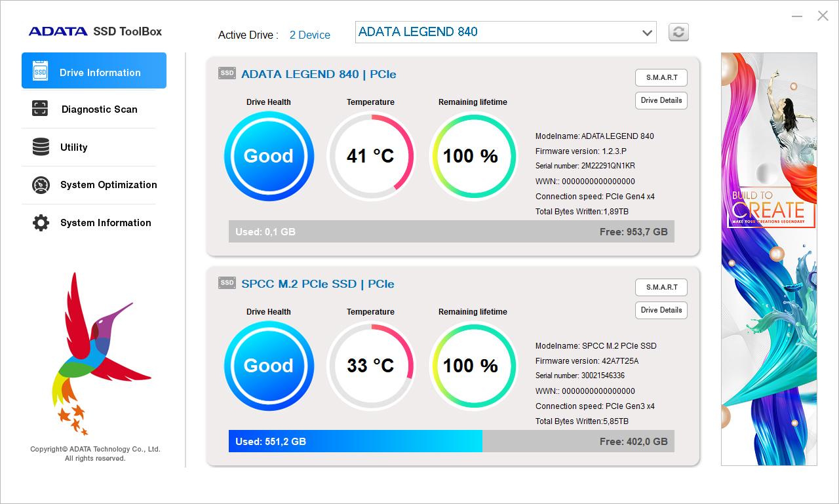Image resolution: width=839 pixels, height=504 pixels.
Task: Go to the Utility section
Action: pyautogui.click(x=94, y=147)
